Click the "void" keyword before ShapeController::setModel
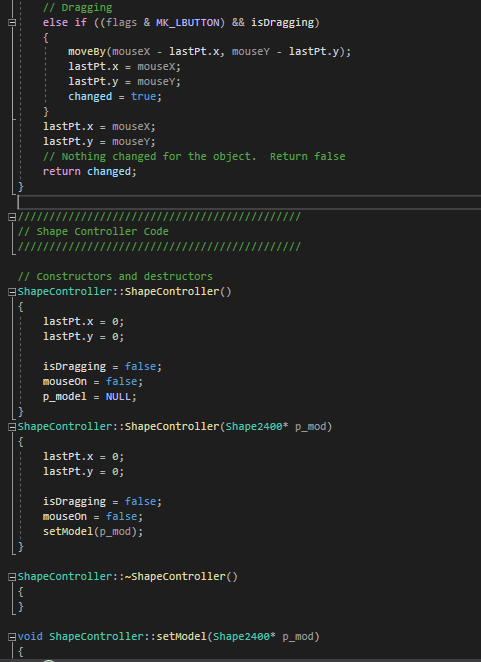This screenshot has width=481, height=662. point(30,636)
